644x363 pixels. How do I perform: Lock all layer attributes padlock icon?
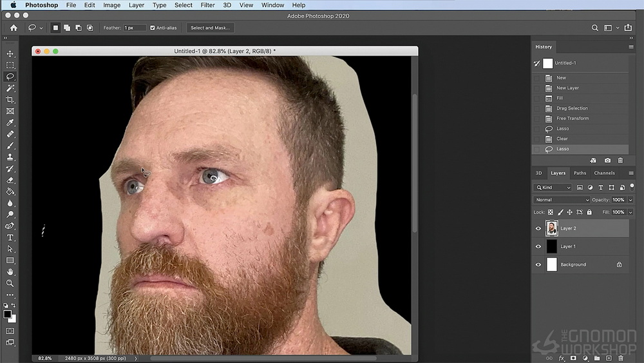(589, 212)
